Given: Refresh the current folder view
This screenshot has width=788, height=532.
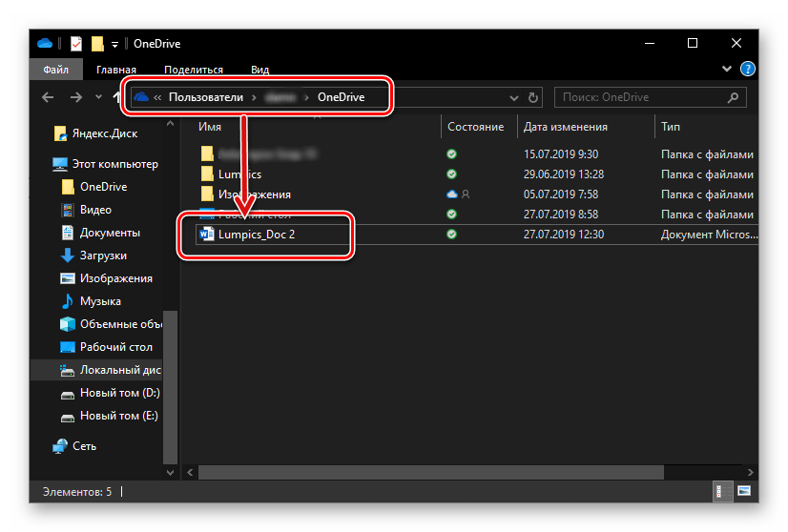Looking at the screenshot, I should (533, 97).
